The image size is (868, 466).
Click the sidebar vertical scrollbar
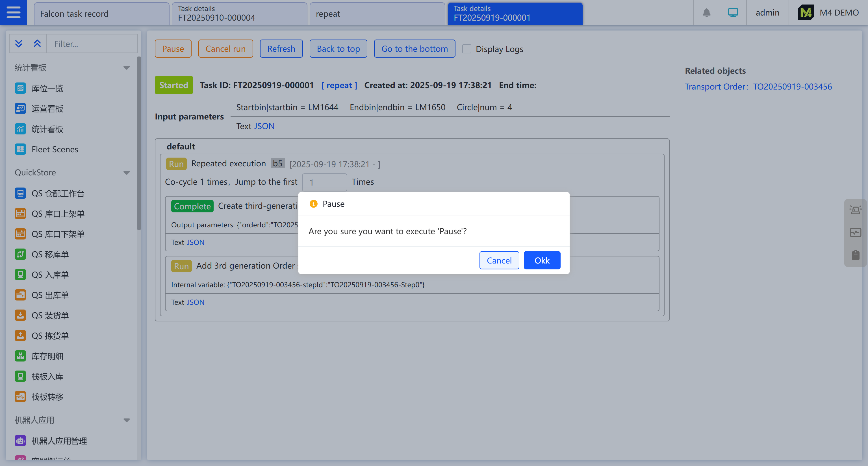(139, 143)
